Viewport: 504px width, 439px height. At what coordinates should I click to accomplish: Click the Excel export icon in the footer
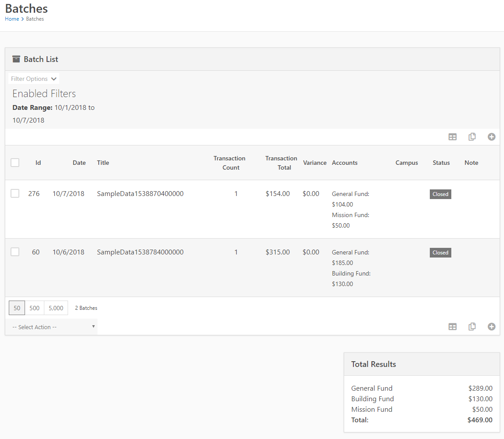[x=453, y=327]
